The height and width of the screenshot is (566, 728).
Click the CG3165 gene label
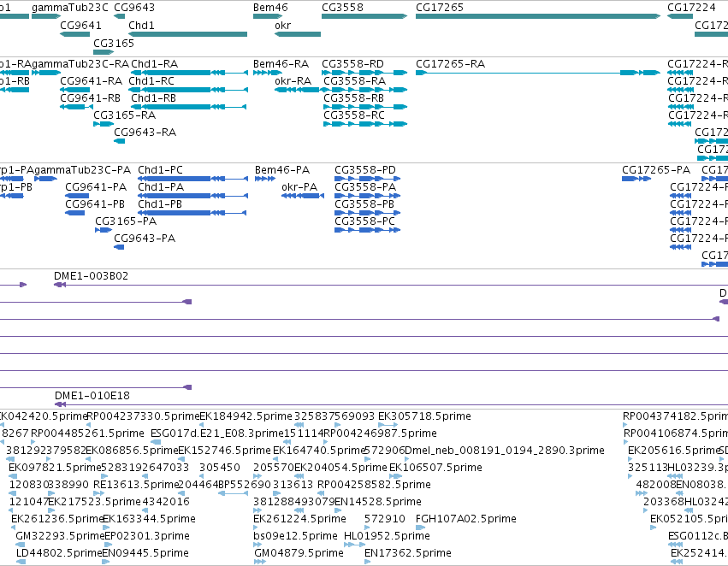click(114, 43)
